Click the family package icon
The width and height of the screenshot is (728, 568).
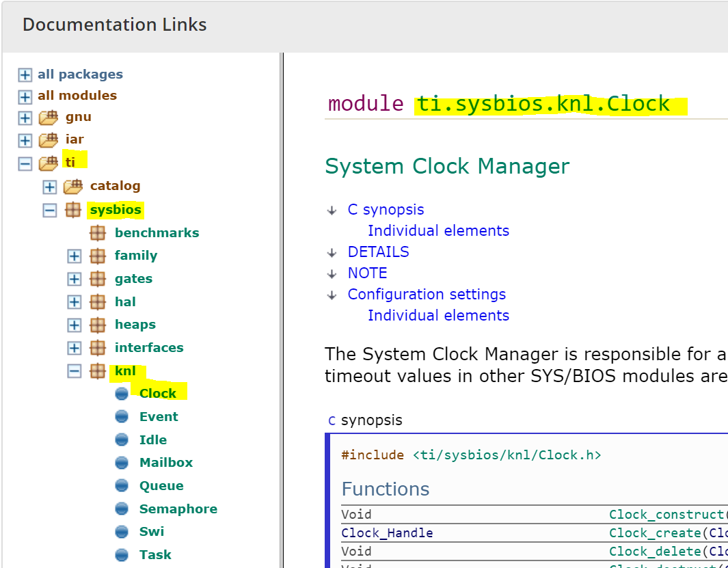pos(98,256)
